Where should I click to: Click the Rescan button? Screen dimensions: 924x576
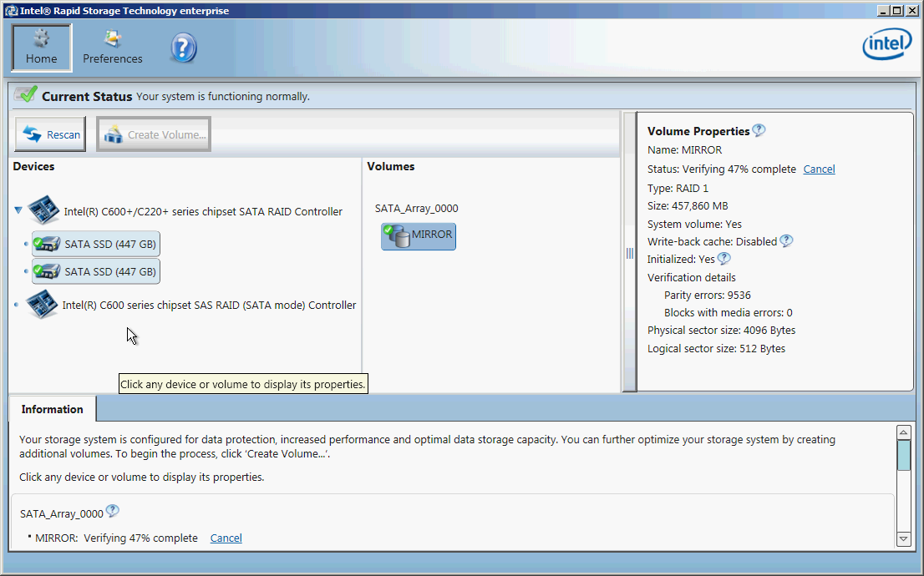(51, 134)
